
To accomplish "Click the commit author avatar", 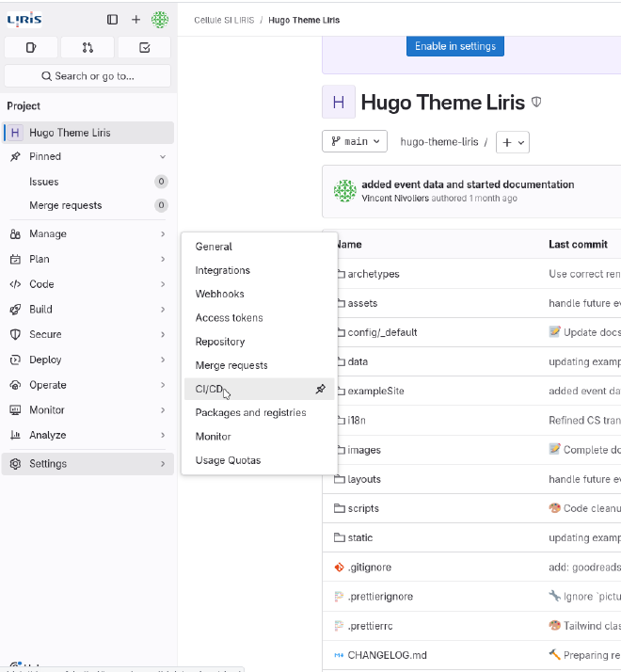I will (x=345, y=191).
